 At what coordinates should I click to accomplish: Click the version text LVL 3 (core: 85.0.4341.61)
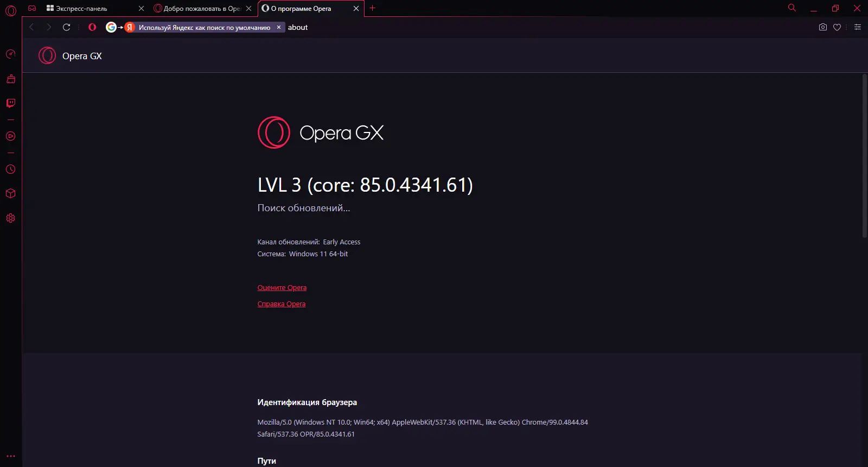[x=365, y=185]
